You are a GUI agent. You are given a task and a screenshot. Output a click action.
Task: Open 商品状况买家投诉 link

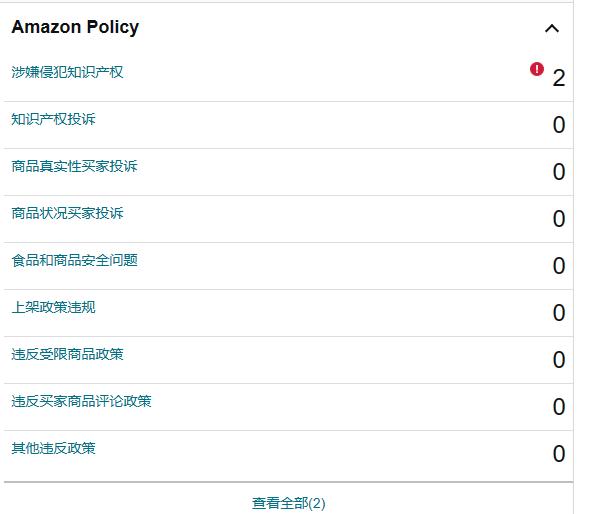[67, 213]
